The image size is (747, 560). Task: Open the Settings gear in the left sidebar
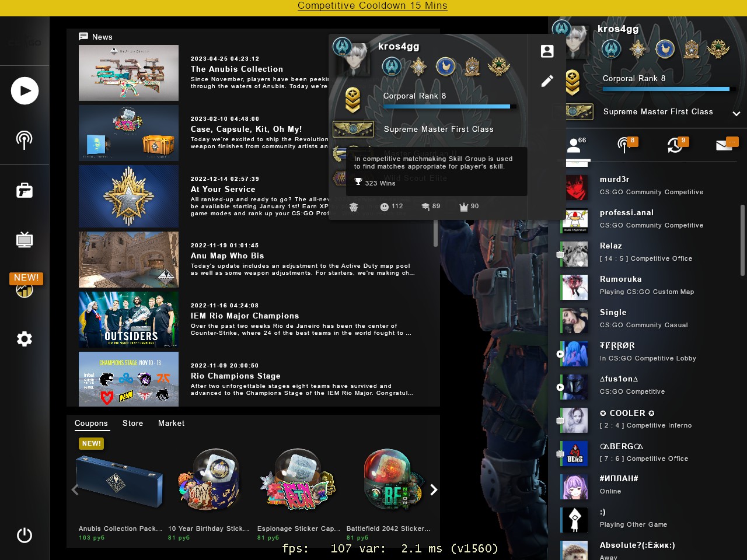[x=25, y=339]
